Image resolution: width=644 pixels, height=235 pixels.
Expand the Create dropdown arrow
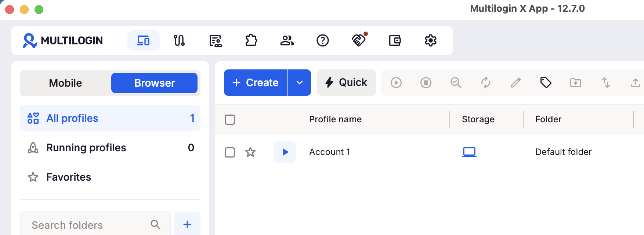(x=300, y=83)
